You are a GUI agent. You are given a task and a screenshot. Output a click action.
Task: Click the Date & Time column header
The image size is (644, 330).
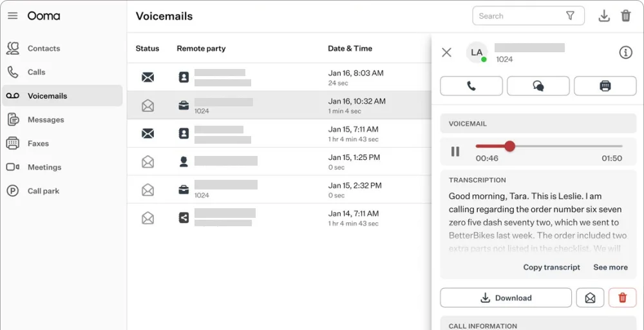tap(350, 48)
